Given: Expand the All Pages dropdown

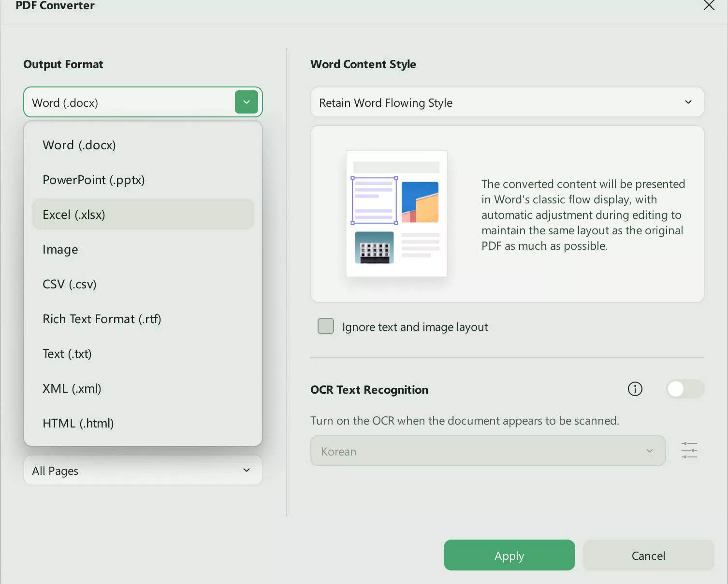Looking at the screenshot, I should pyautogui.click(x=143, y=470).
